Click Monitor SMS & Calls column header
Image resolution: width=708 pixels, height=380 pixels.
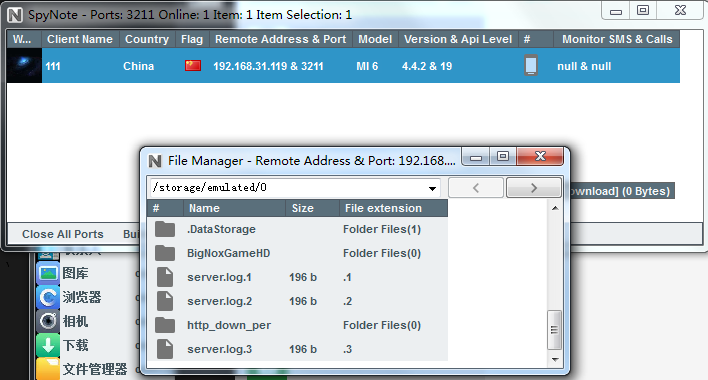point(617,39)
